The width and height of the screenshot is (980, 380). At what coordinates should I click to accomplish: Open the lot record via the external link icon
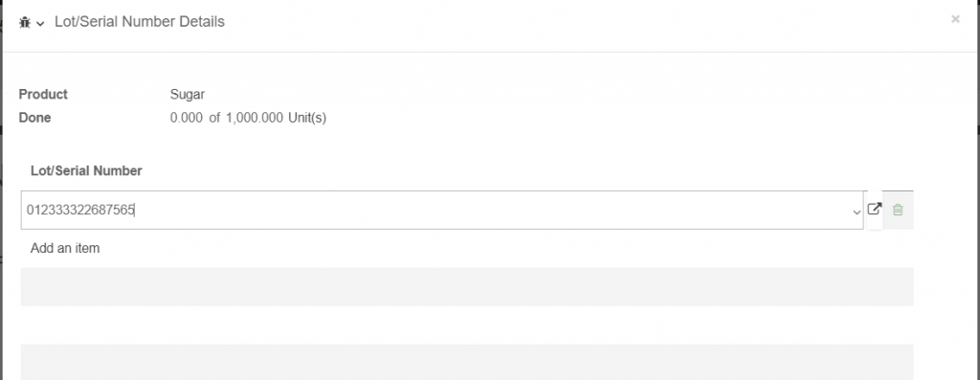click(875, 209)
